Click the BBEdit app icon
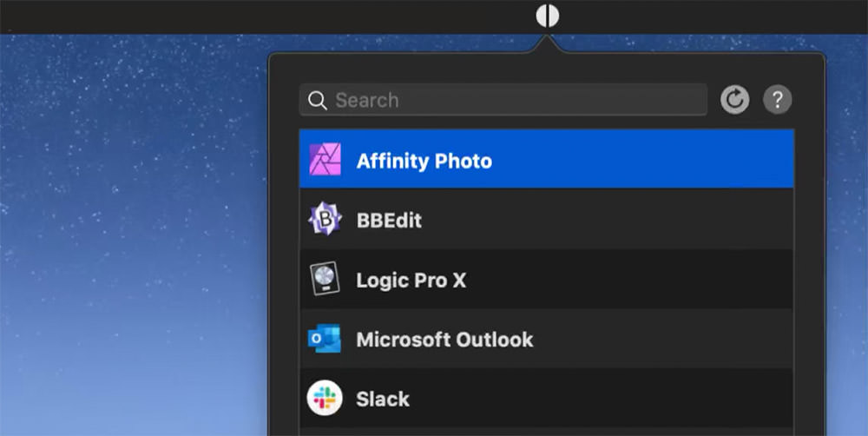Viewport: 868px width, 436px height. tap(325, 219)
